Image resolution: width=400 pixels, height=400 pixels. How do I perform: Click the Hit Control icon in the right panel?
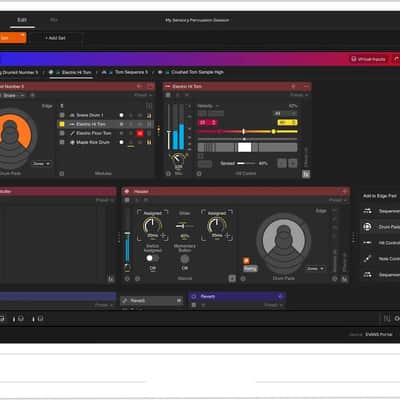click(x=367, y=243)
